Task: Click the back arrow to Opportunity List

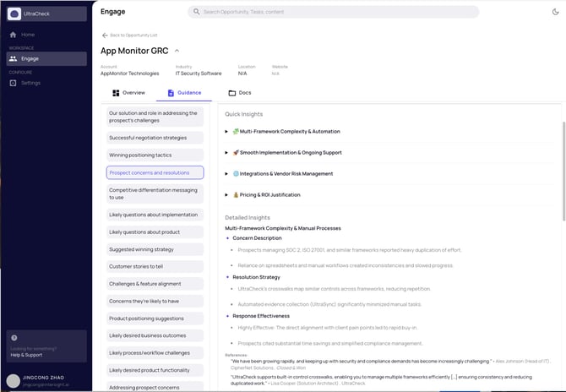Action: tap(105, 35)
